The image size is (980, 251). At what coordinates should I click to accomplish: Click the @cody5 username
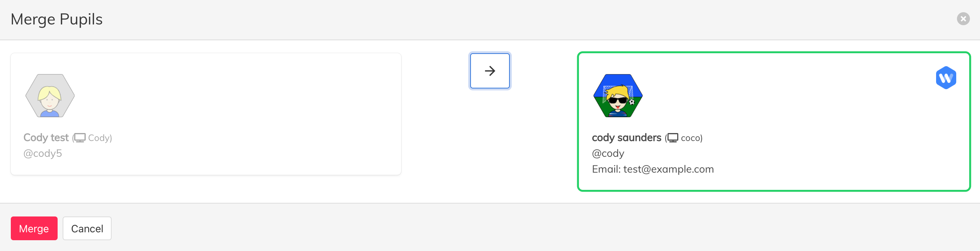coord(42,154)
